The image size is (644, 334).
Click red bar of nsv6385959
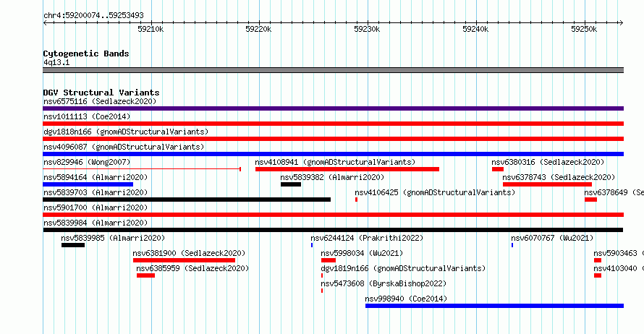coord(145,275)
